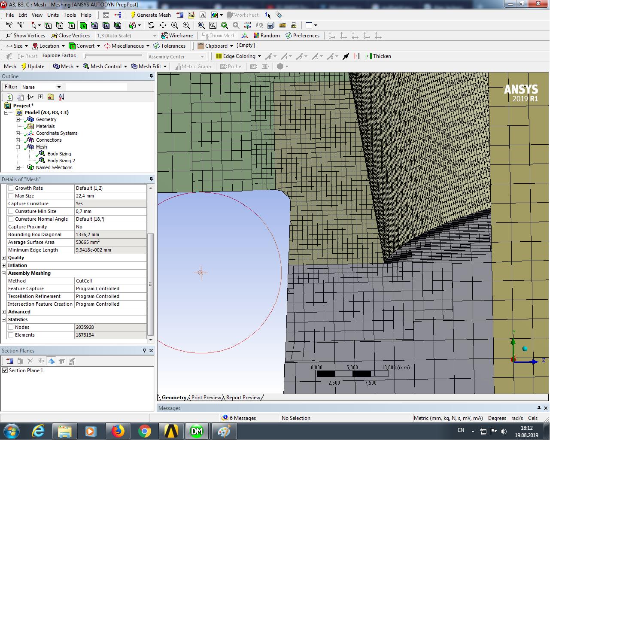Open the 6 Messages status item
The width and height of the screenshot is (644, 644).
click(239, 418)
